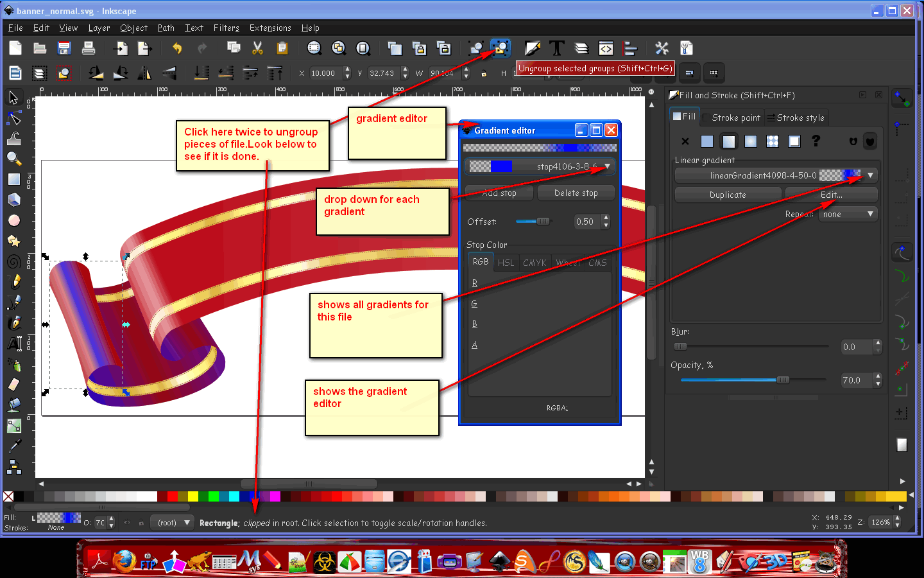The height and width of the screenshot is (578, 924).
Task: Set fill to Linear gradient
Action: 729,141
